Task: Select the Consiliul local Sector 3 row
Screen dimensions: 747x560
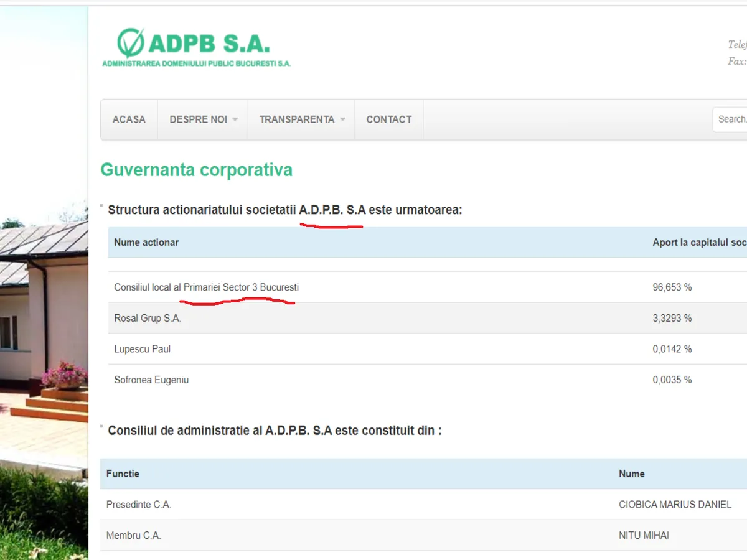Action: coord(206,287)
